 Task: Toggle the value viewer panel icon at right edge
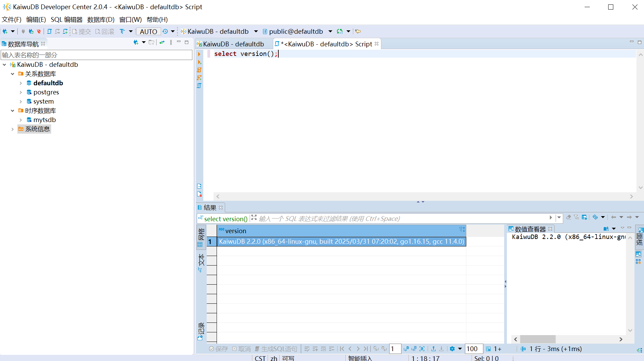point(639,254)
